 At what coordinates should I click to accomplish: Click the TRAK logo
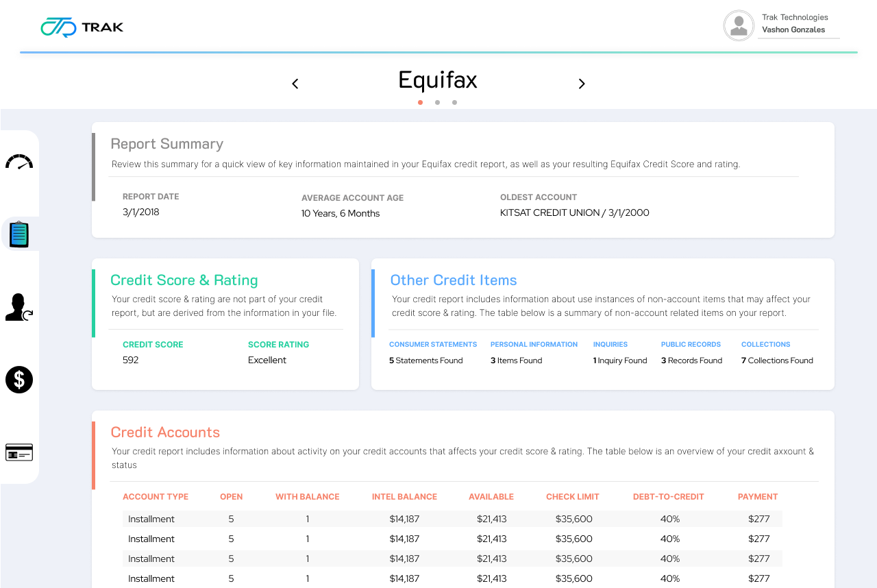click(82, 27)
